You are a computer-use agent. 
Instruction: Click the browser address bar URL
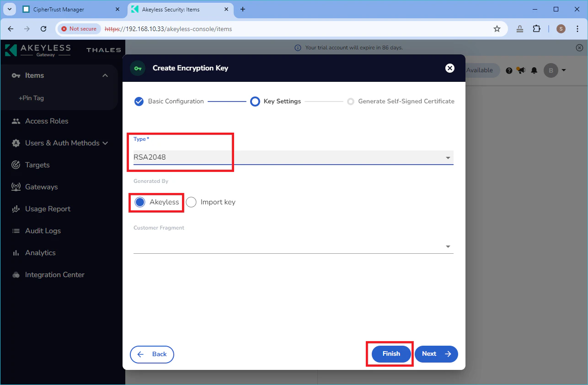point(168,29)
